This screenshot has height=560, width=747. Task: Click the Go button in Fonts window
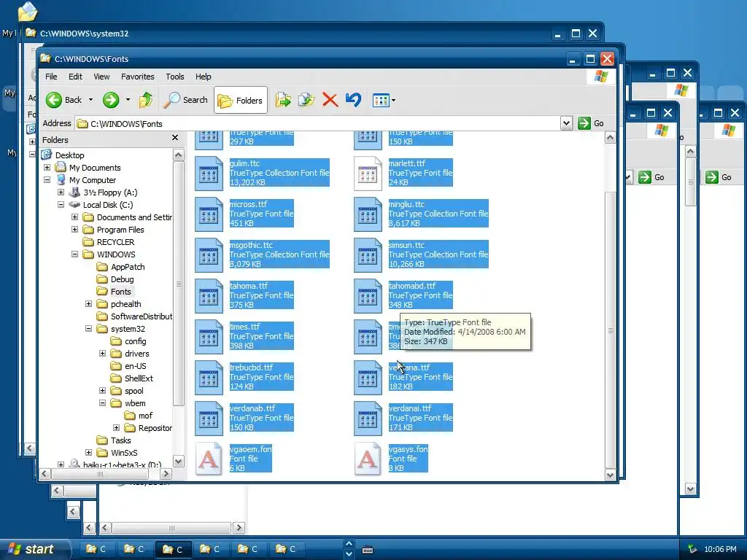591,124
